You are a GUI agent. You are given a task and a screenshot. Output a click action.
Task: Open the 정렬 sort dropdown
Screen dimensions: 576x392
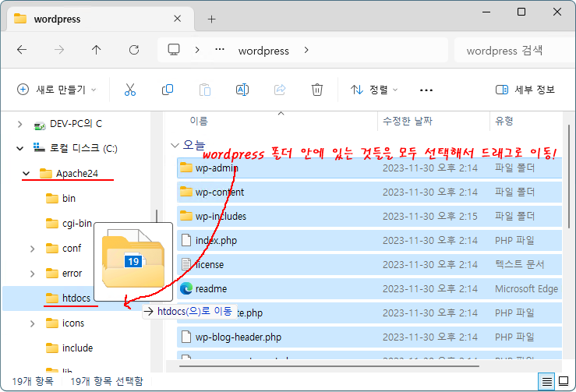[374, 90]
